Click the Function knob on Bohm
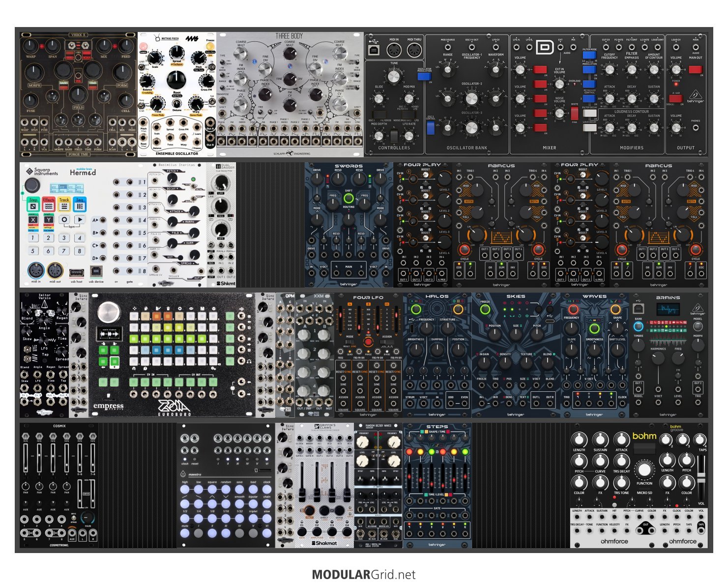Viewport: 728px width, 585px height. [644, 470]
